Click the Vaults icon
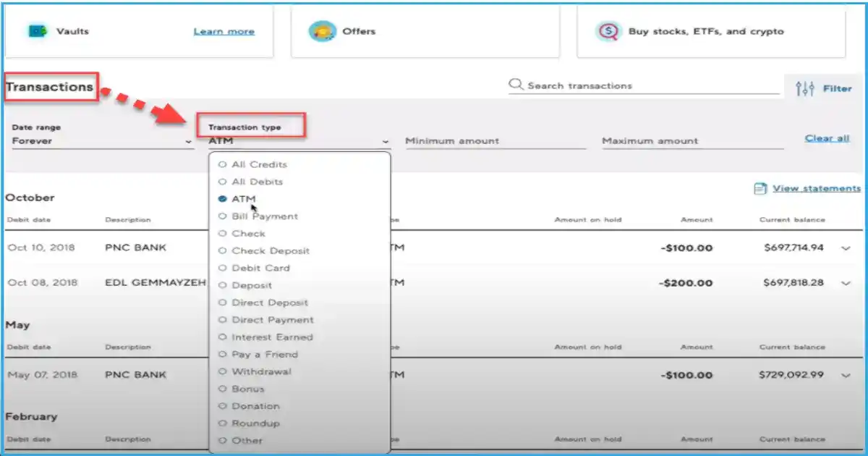The image size is (868, 456). (x=37, y=31)
